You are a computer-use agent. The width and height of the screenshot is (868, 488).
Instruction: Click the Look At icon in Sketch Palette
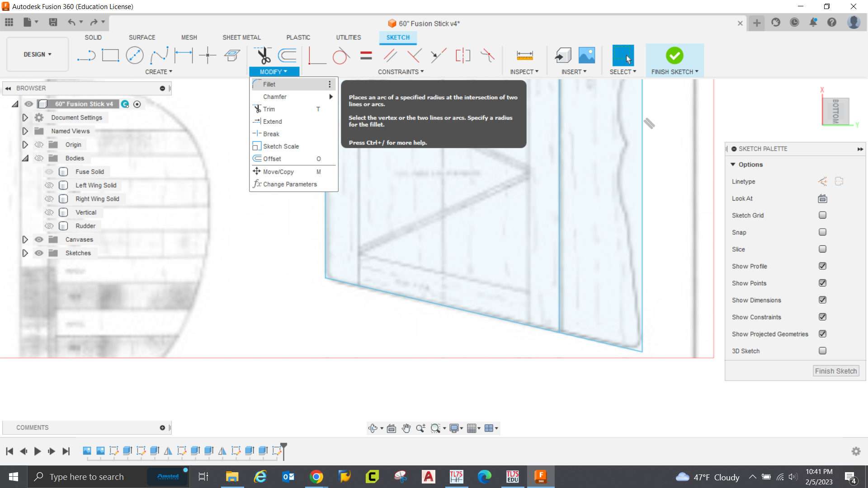pyautogui.click(x=822, y=198)
